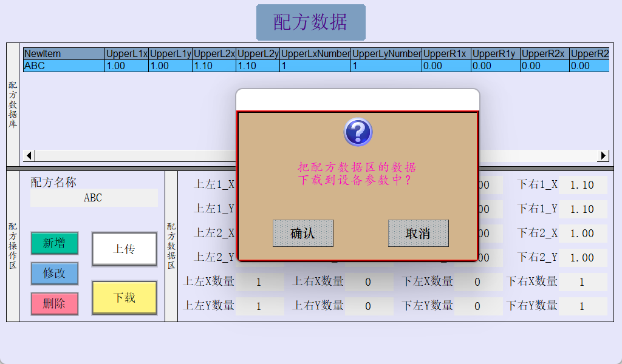The image size is (622, 364).
Task: Edit the 下右2_Y value field
Action: click(583, 258)
